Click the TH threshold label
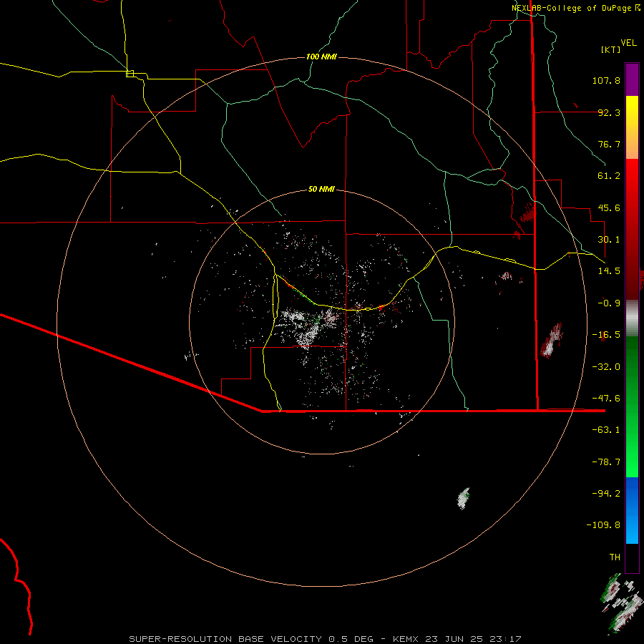The height and width of the screenshot is (644, 644). [615, 557]
